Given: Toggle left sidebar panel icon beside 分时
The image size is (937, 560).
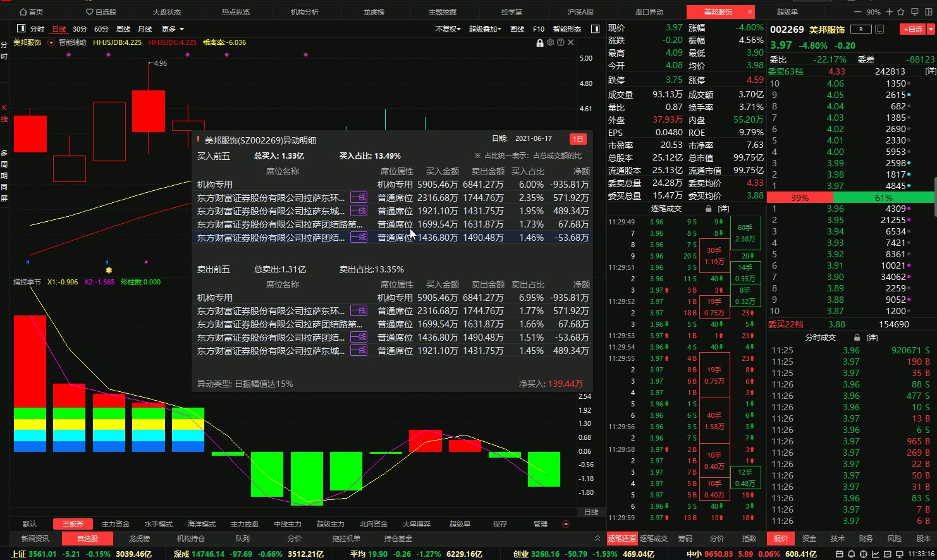Looking at the screenshot, I should pyautogui.click(x=21, y=28).
